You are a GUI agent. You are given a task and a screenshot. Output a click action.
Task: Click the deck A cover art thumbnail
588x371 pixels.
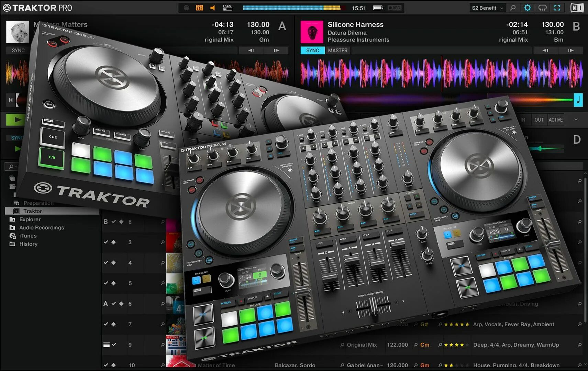18,32
